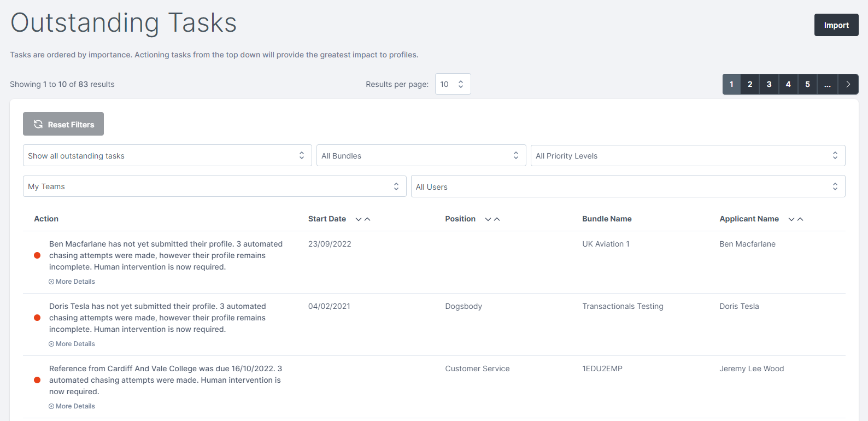Click Ben Macfarlane task description
The image size is (868, 421).
tap(166, 255)
